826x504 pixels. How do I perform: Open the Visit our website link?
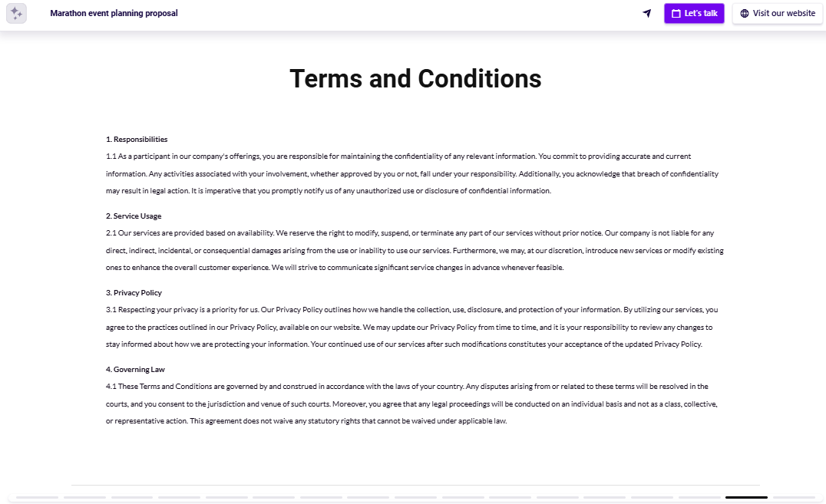[x=777, y=13]
